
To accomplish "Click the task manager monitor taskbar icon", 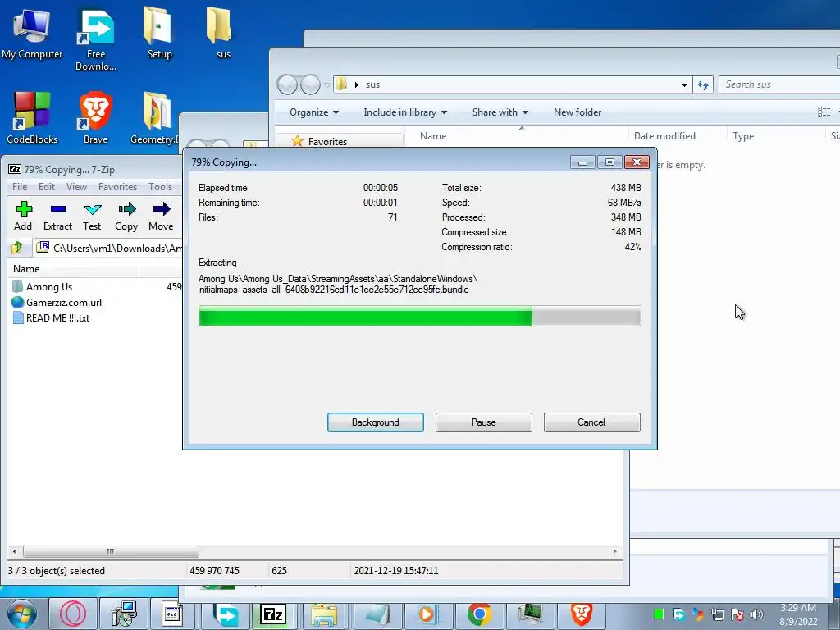I will point(530,614).
